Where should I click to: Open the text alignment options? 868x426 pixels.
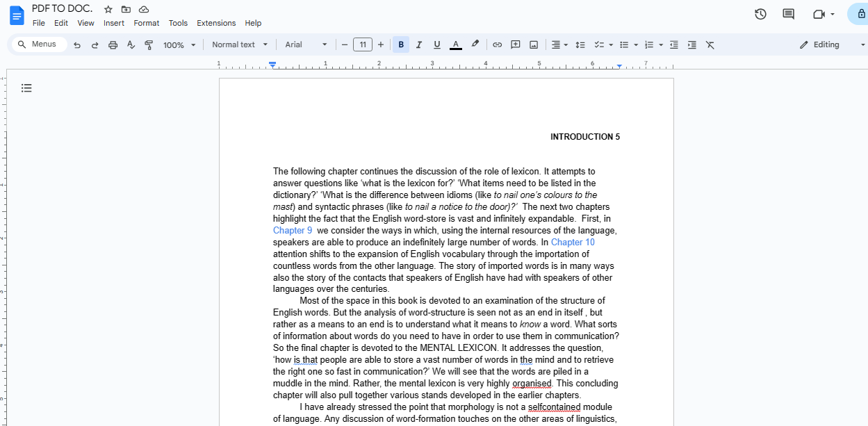(x=559, y=44)
